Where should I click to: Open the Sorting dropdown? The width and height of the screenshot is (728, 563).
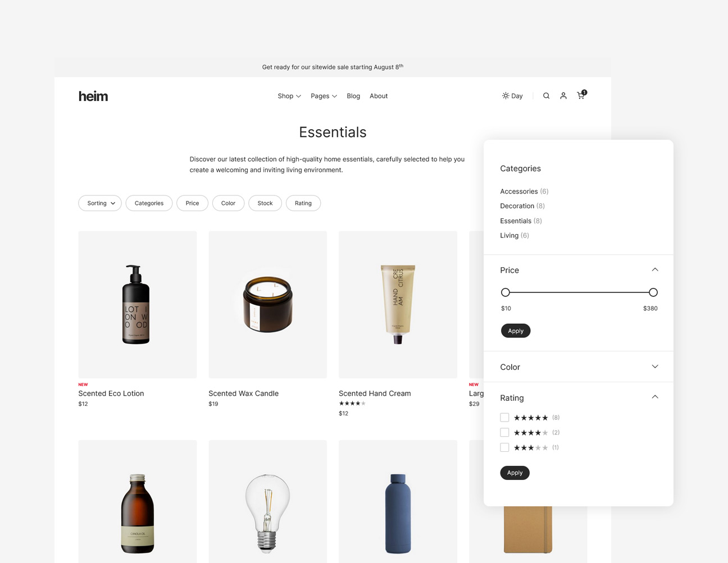pyautogui.click(x=100, y=203)
